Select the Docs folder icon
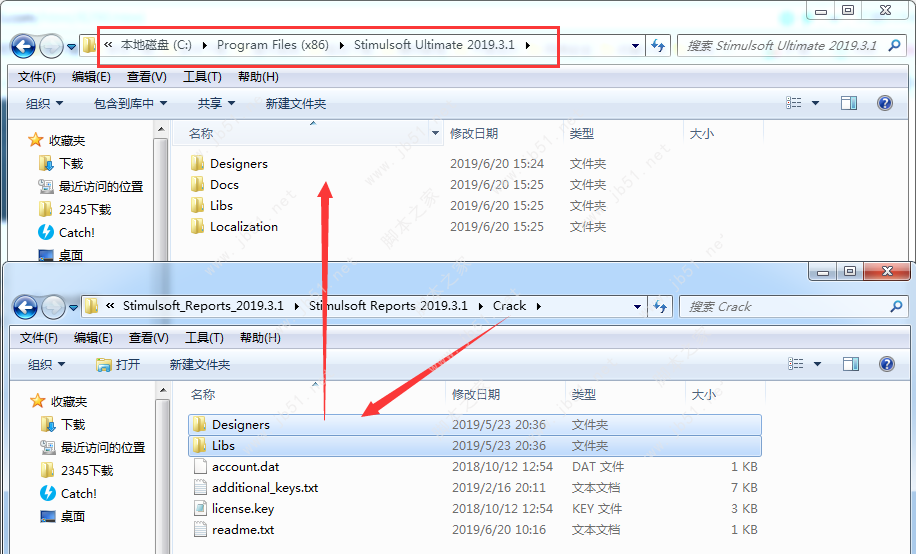 tap(197, 184)
